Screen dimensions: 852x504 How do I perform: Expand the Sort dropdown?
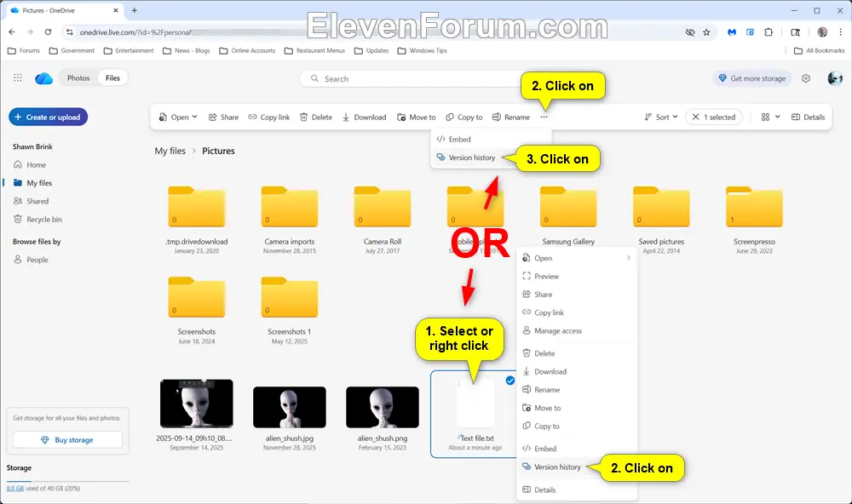[661, 117]
